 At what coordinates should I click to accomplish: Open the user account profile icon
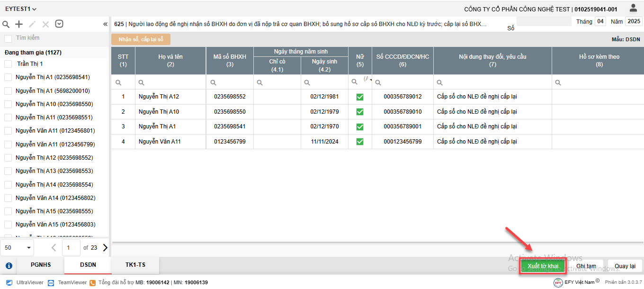[x=633, y=8]
